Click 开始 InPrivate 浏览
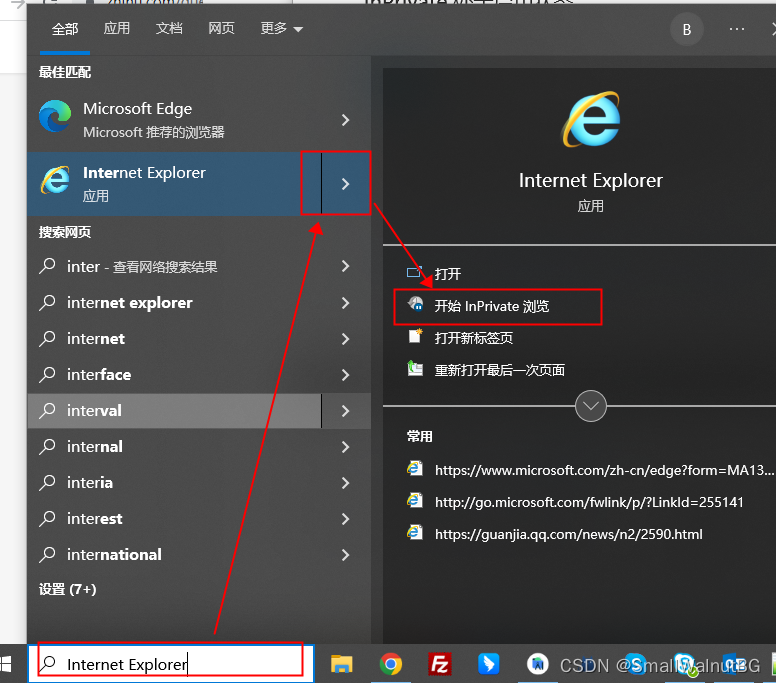The image size is (776, 683). click(x=492, y=306)
